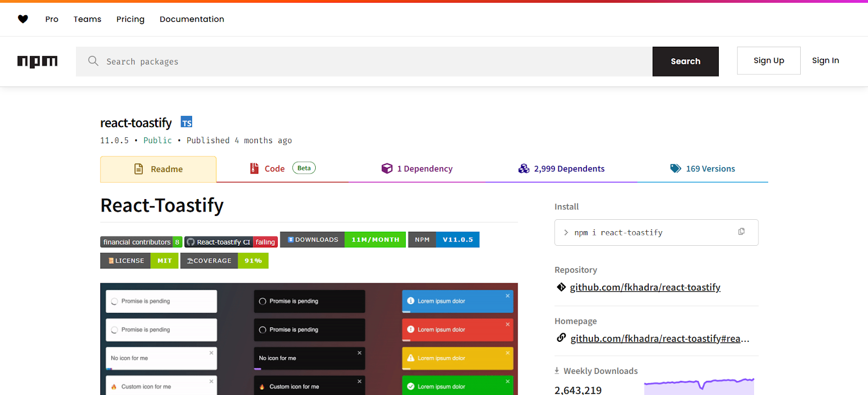Open the Readme tab

click(158, 169)
